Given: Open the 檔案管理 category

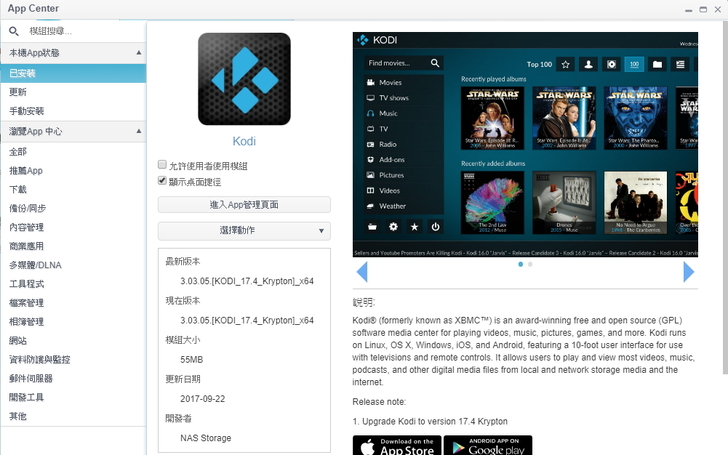Looking at the screenshot, I should (x=73, y=303).
